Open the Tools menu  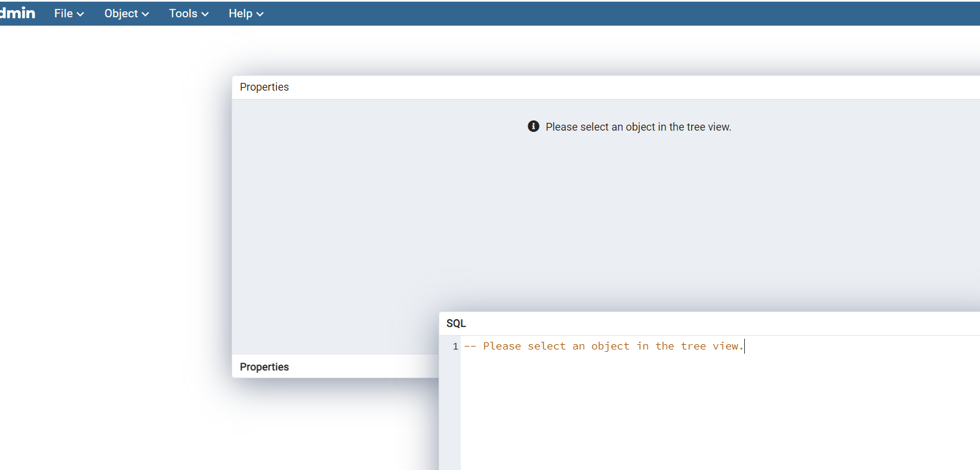183,14
